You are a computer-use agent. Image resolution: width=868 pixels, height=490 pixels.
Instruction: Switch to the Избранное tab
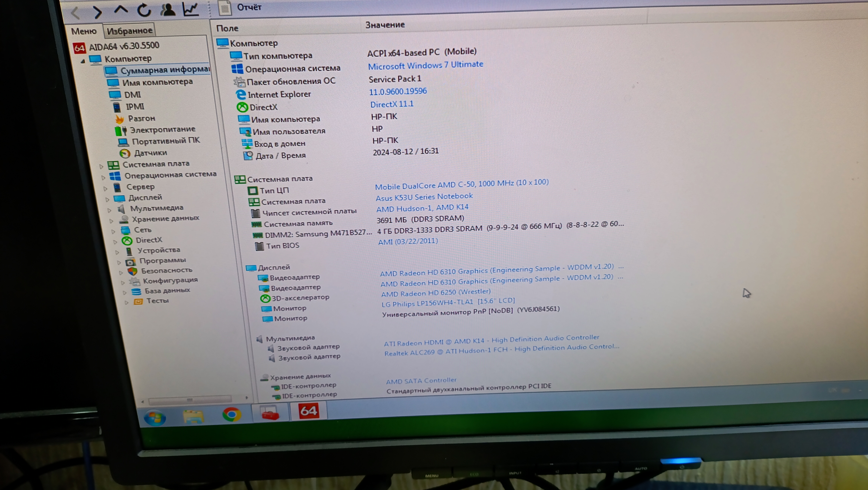[130, 31]
